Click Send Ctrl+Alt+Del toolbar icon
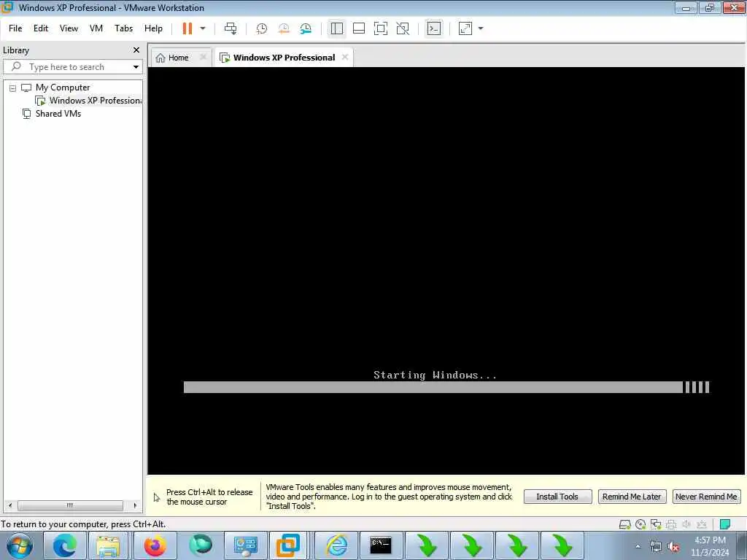 231,28
